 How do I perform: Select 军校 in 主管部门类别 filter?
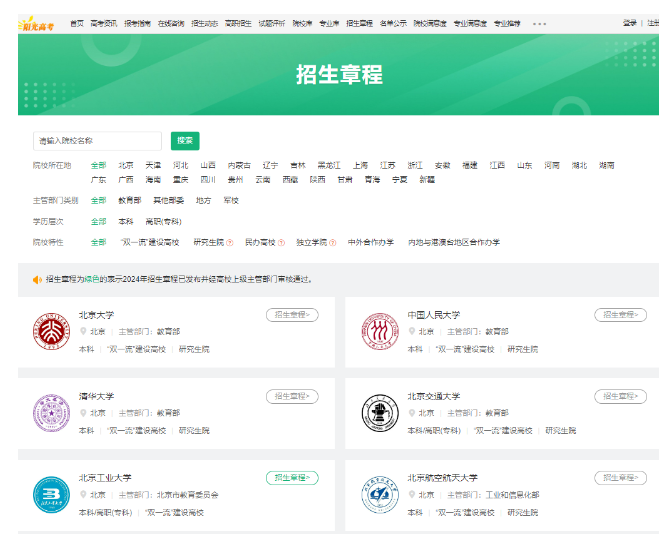click(231, 200)
